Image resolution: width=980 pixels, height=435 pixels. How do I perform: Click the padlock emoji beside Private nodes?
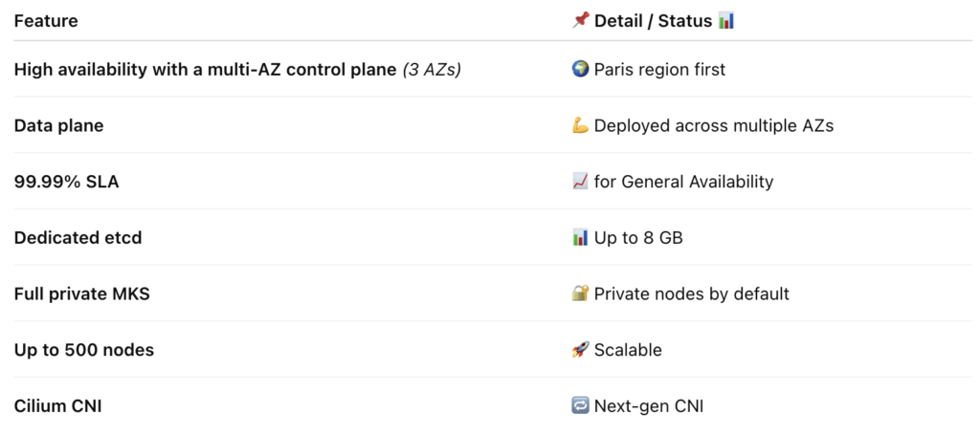click(580, 294)
